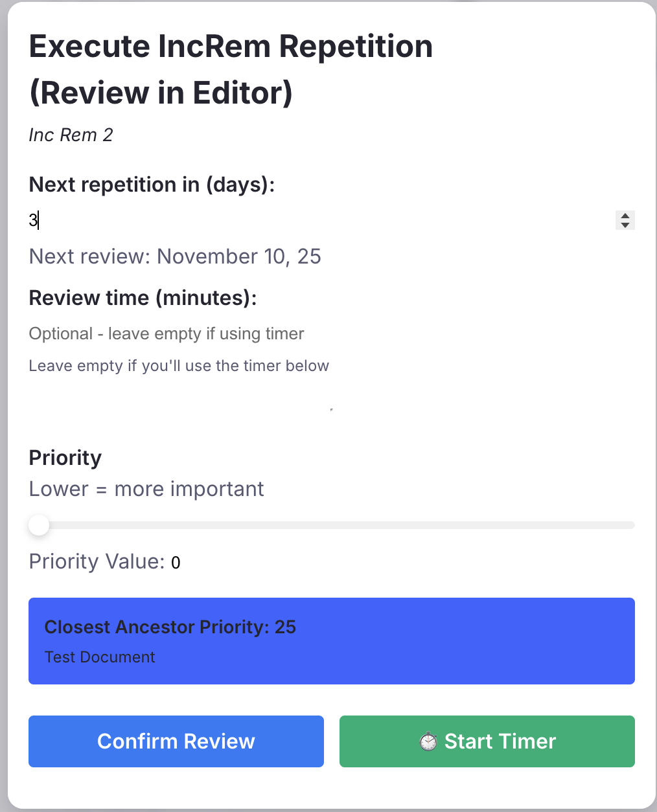Click the right end of the priority slider track

(631, 525)
